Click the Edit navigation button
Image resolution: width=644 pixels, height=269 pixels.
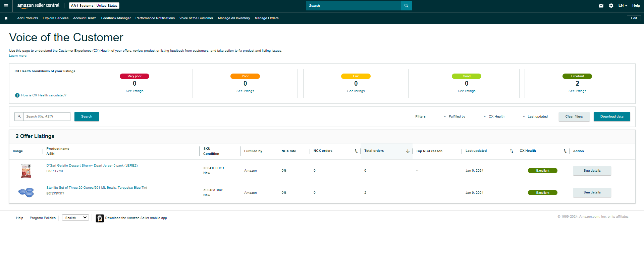(x=634, y=18)
